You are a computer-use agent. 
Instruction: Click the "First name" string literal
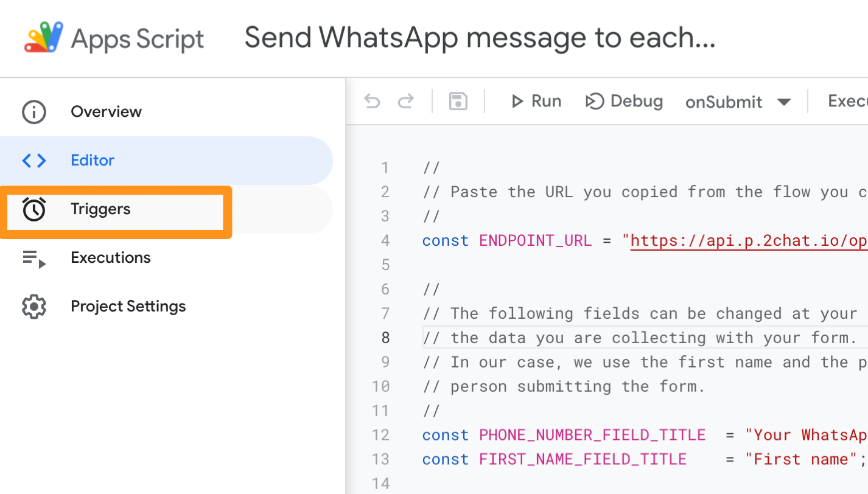point(801,459)
